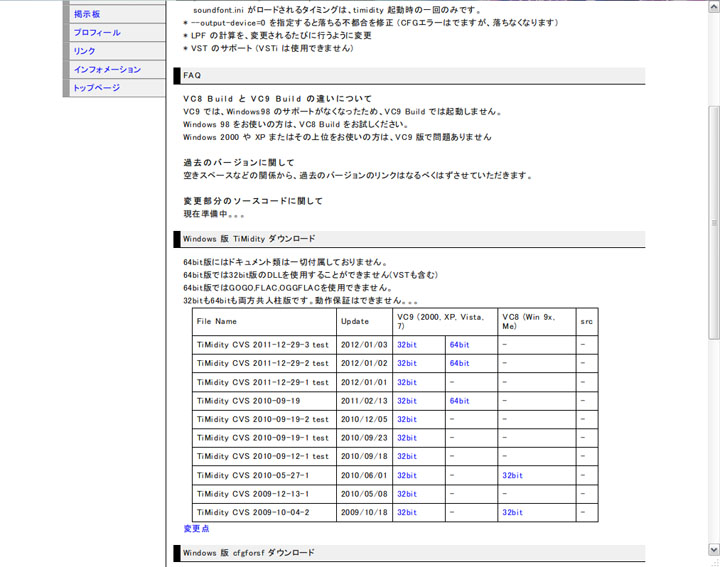The height and width of the screenshot is (567, 720).
Task: Click the 2012/01/03 update date
Action: point(364,345)
